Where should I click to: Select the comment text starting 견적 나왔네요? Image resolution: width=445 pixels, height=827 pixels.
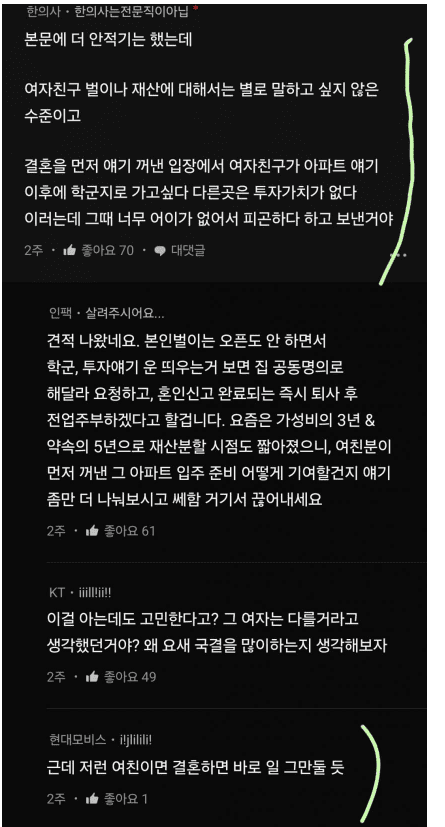[220, 421]
